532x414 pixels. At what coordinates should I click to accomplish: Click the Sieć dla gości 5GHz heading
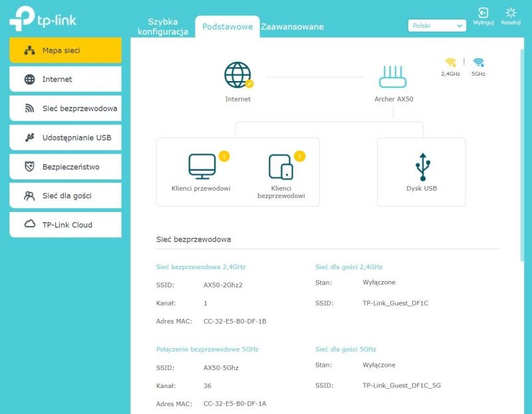[346, 350]
